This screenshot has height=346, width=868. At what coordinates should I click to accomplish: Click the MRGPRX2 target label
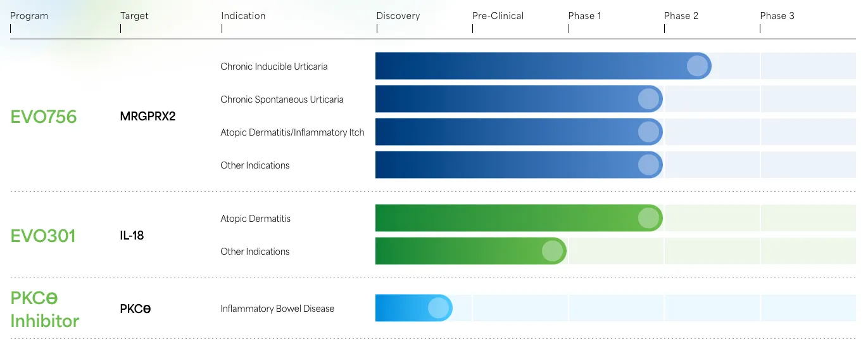[x=148, y=117]
